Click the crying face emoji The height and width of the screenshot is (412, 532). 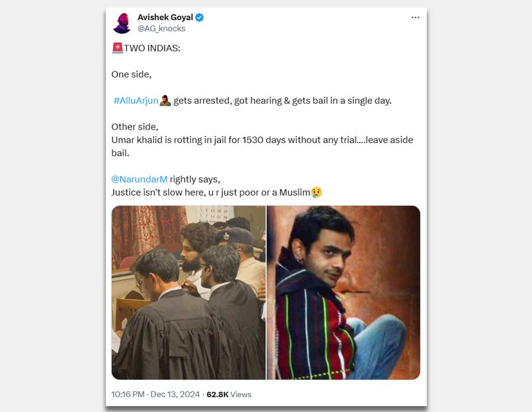(316, 193)
